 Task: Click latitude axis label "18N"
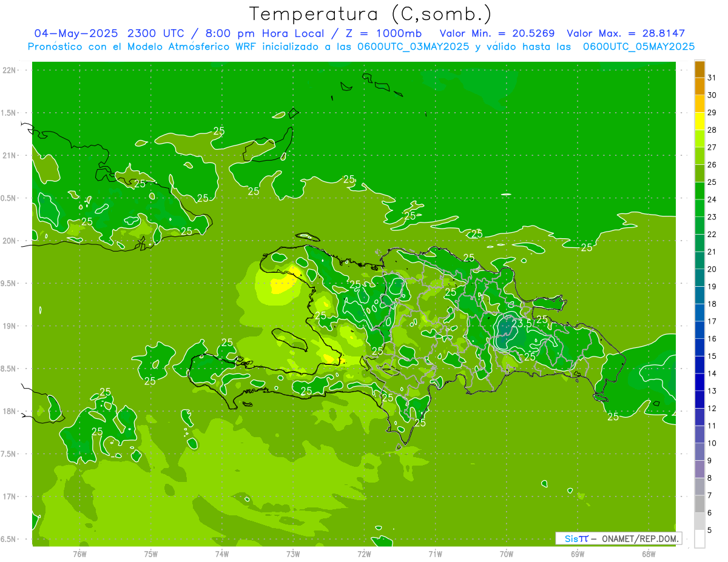[x=8, y=411]
